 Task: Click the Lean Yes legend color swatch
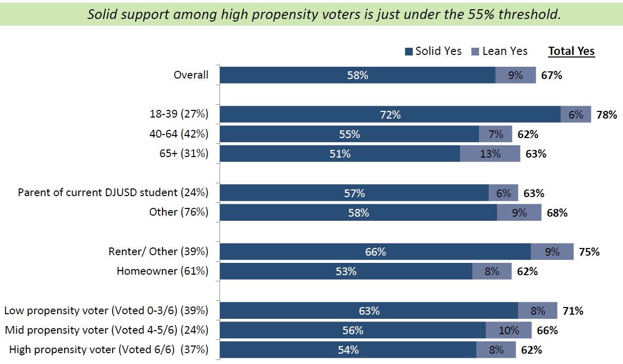475,51
